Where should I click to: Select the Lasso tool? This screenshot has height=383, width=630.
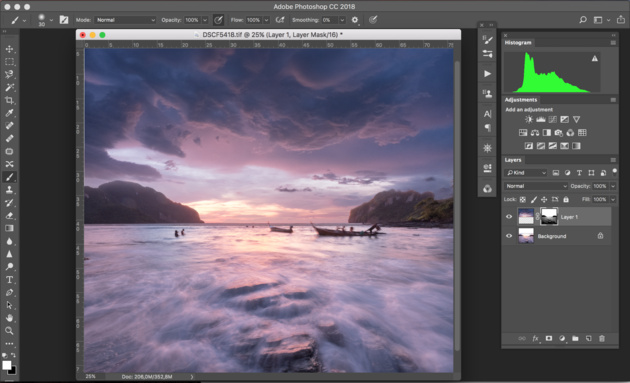coord(9,75)
